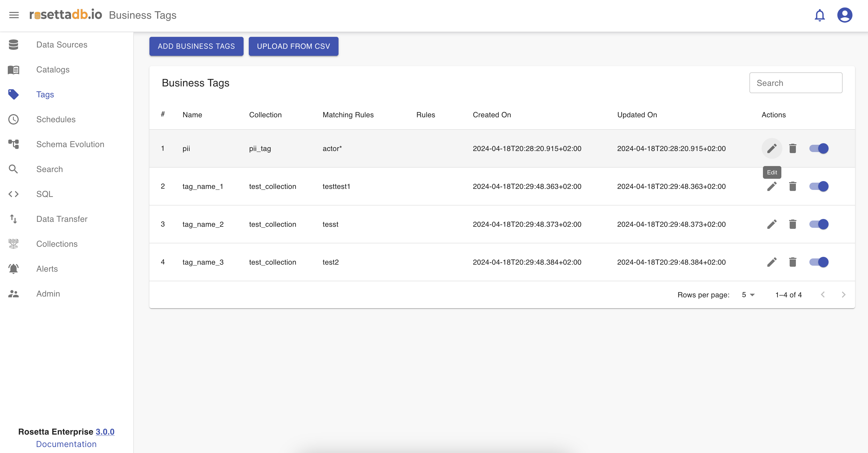This screenshot has width=868, height=453.
Task: Open Data Sources in sidebar
Action: [62, 44]
